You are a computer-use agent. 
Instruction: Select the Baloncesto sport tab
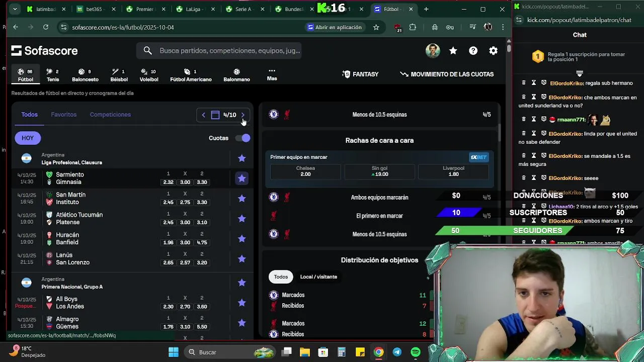pyautogui.click(x=85, y=75)
